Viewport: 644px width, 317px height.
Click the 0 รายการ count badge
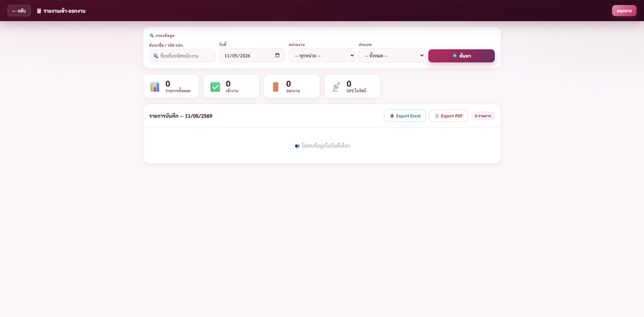click(482, 116)
